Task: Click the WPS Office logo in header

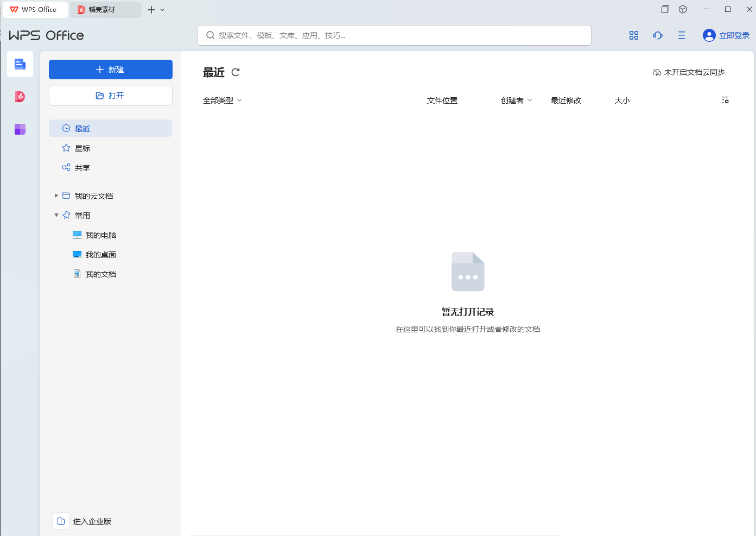Action: 47,35
